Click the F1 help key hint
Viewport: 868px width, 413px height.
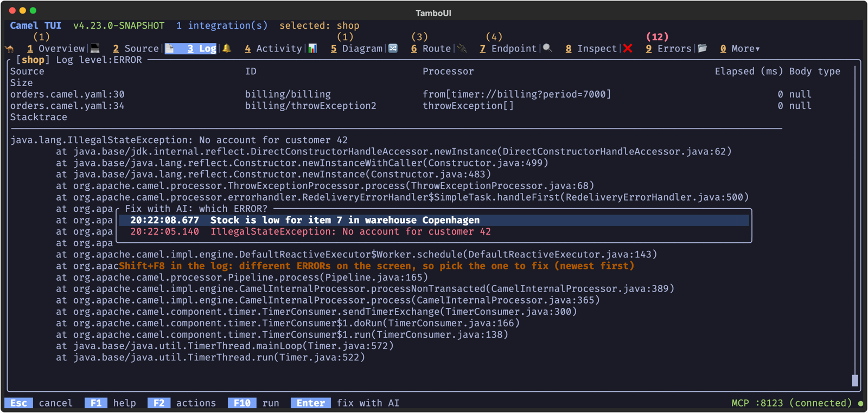110,403
